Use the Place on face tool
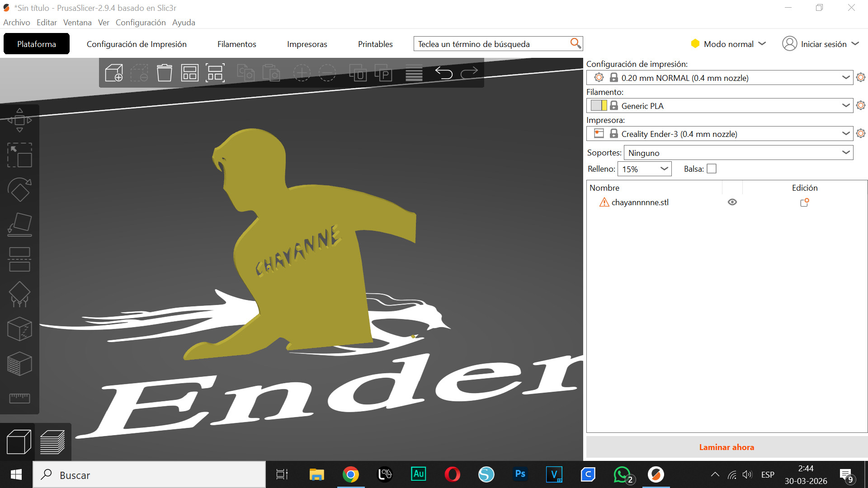Screen dimensions: 868x488 [19, 225]
